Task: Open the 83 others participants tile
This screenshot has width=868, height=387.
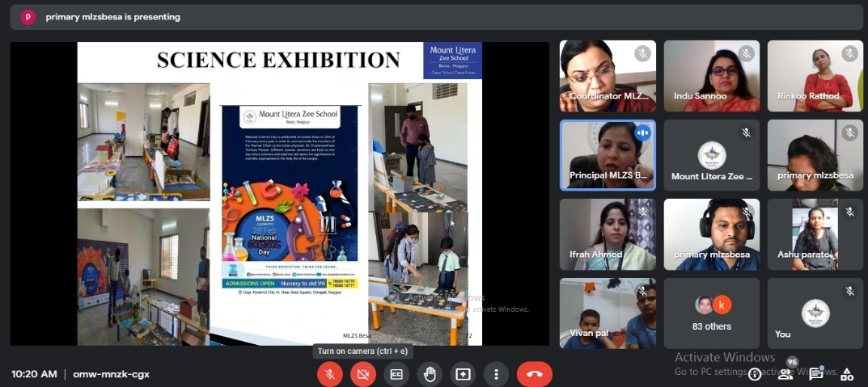Action: coord(712,313)
